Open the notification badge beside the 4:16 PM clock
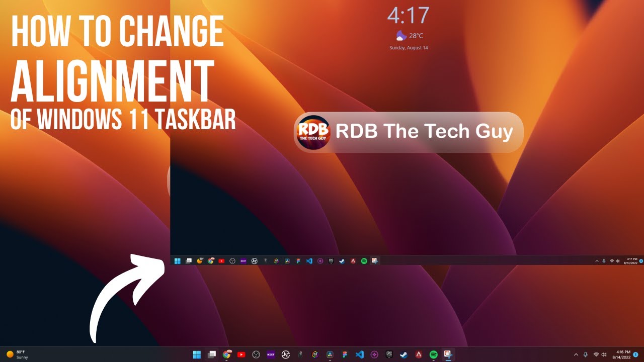The height and width of the screenshot is (362, 644). [x=636, y=354]
